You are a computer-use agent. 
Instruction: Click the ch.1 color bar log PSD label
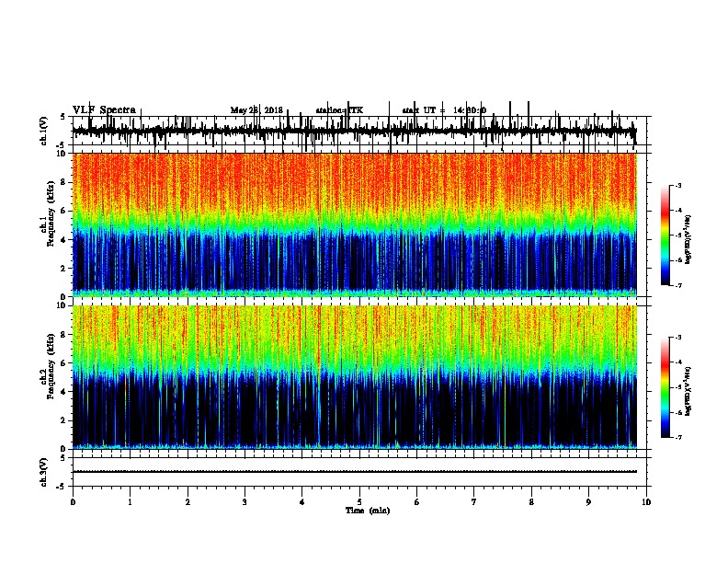[x=688, y=239]
